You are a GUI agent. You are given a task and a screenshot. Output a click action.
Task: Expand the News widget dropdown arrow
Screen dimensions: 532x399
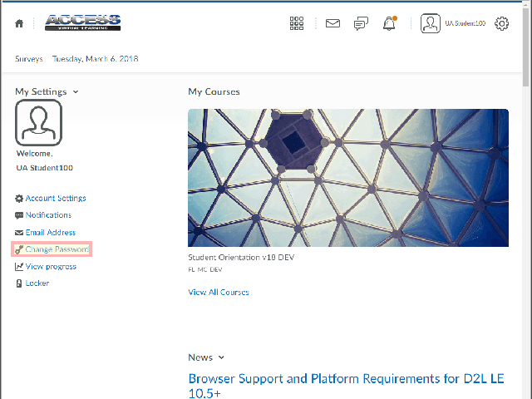(221, 357)
